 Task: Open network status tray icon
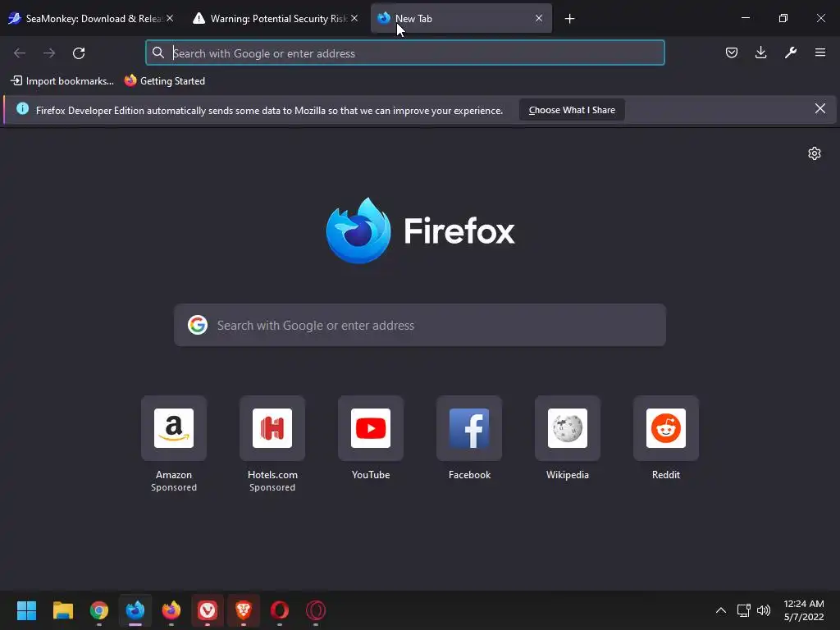[743, 610]
